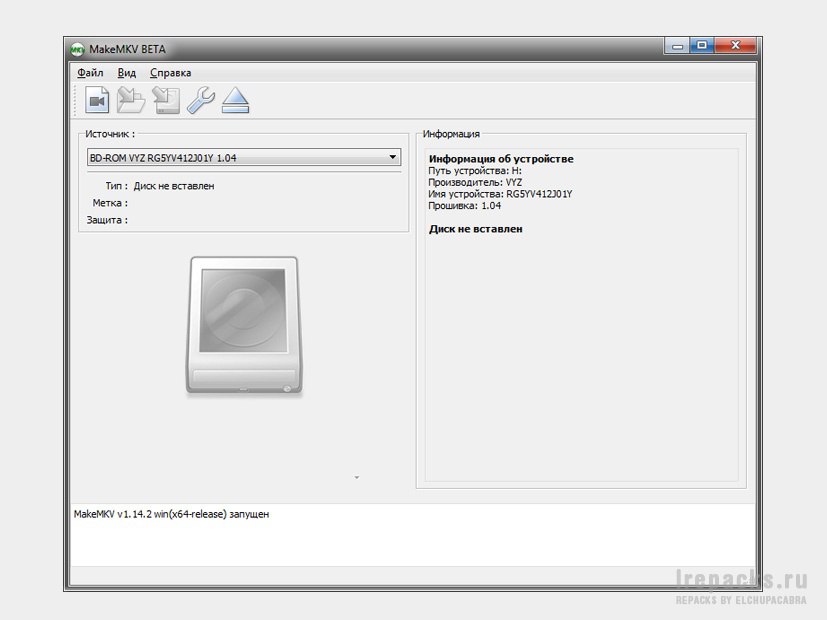Close the MakeMKV window
Image resolution: width=827 pixels, height=620 pixels.
[736, 46]
